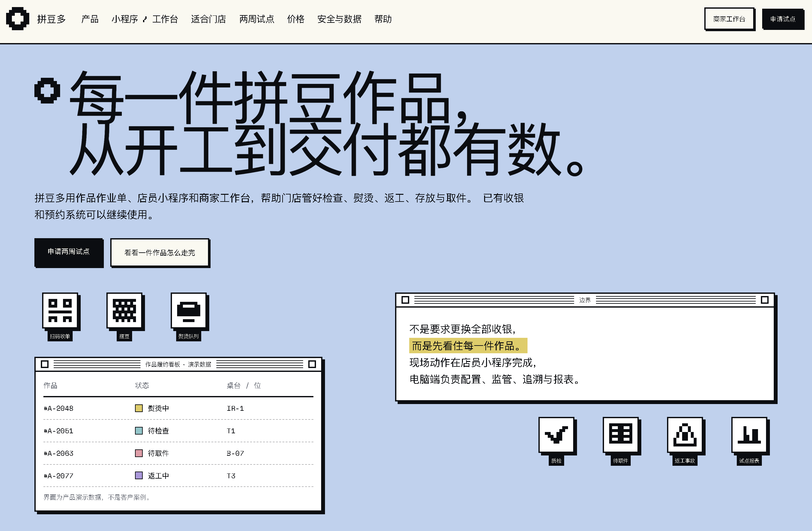Click the 作品 column header
812x531 pixels.
50,385
